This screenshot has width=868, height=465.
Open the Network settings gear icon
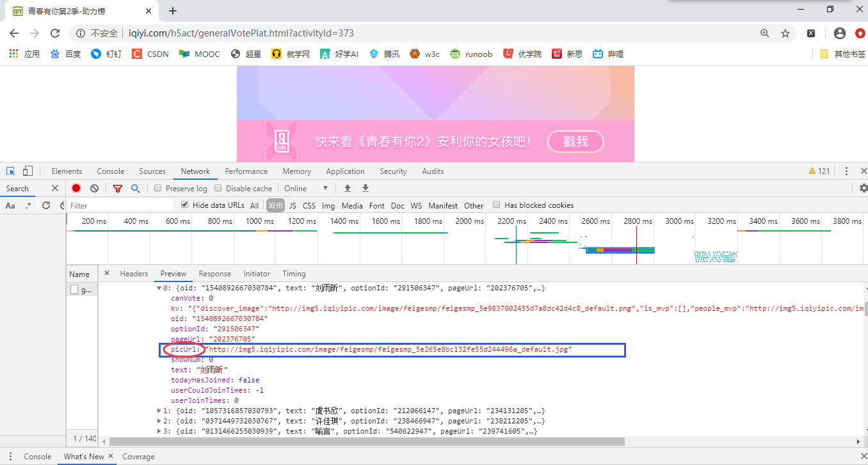pyautogui.click(x=864, y=188)
